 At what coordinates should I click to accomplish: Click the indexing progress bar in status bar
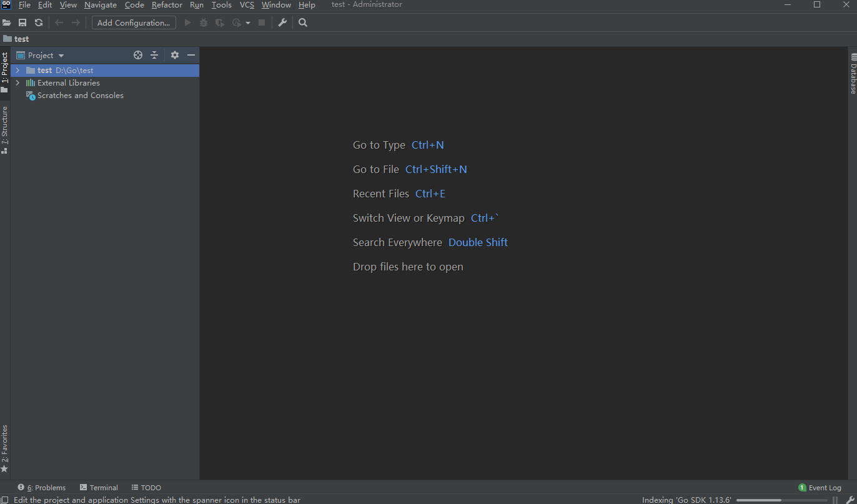point(781,500)
